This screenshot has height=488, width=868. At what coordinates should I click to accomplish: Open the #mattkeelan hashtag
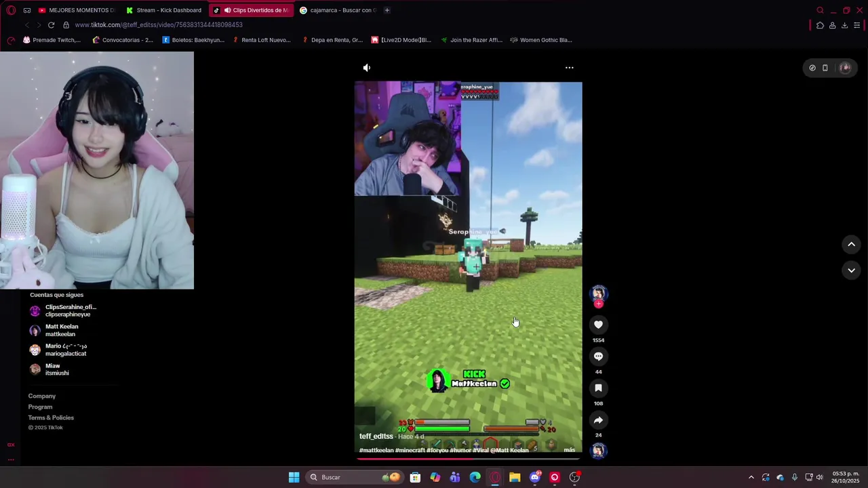pos(376,450)
